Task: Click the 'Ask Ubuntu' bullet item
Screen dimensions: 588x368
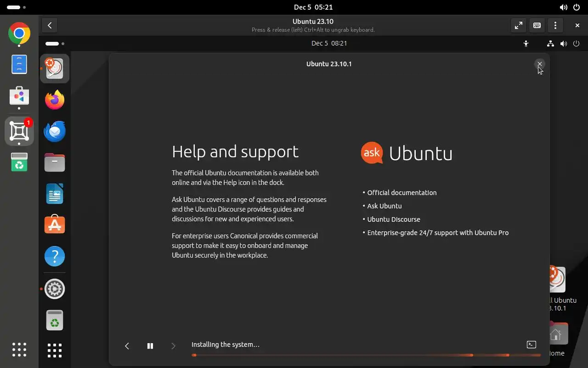Action: 384,206
